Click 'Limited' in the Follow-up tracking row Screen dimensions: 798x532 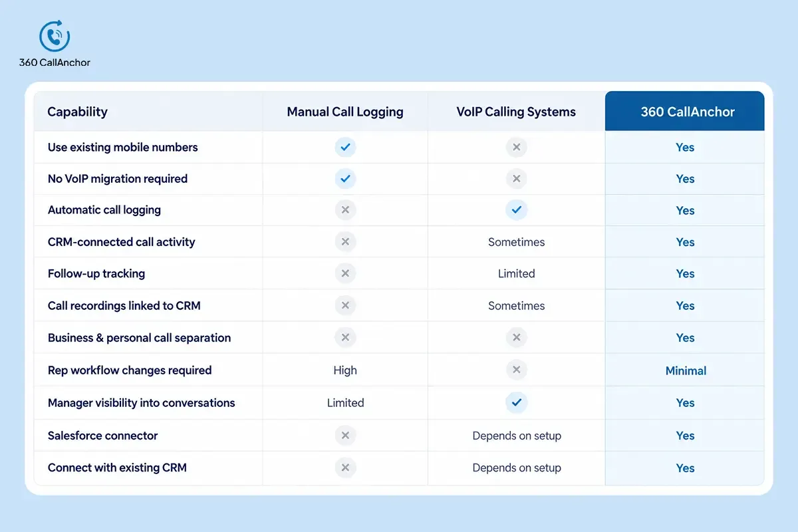(x=516, y=273)
